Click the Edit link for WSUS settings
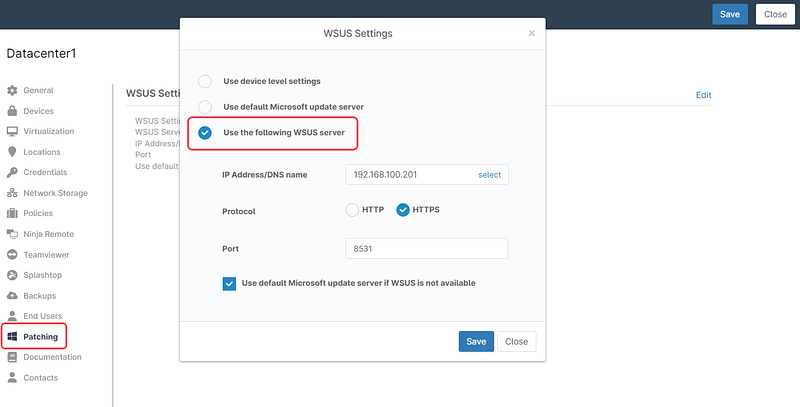 tap(704, 95)
